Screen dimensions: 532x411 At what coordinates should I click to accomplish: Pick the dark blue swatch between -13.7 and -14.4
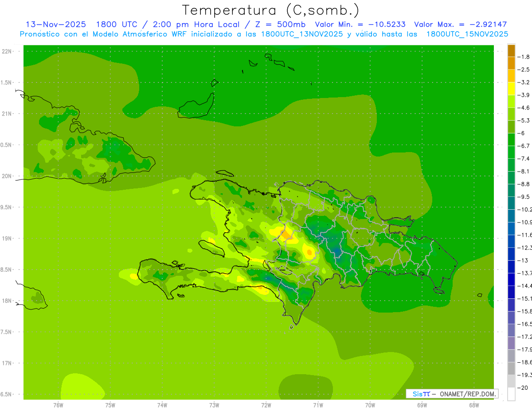click(511, 279)
